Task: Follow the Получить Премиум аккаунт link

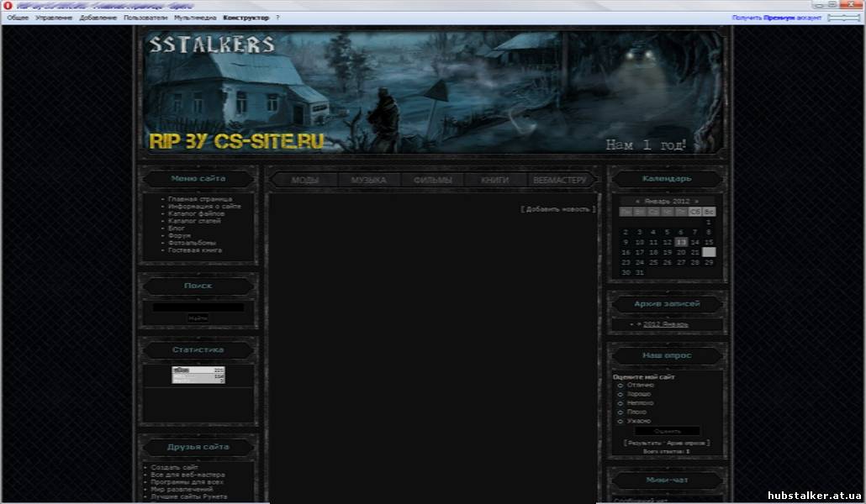Action: click(777, 18)
